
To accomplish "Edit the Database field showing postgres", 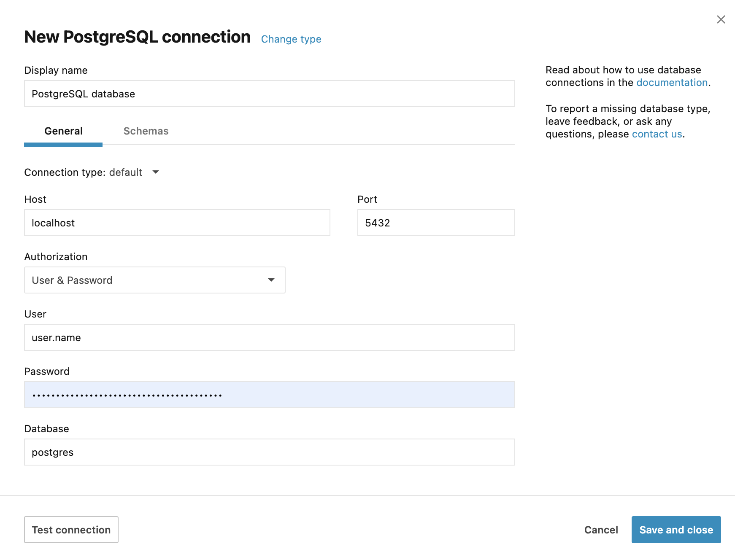I will 269,452.
